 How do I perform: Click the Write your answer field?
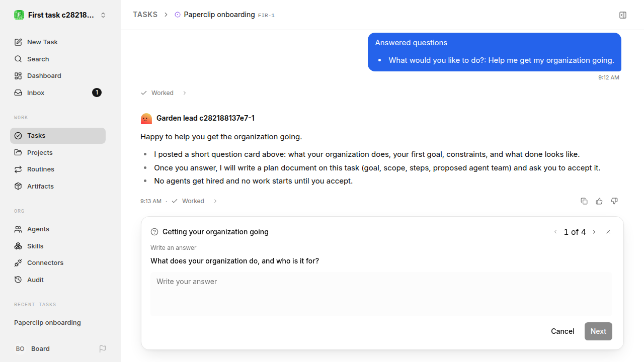[x=381, y=294]
